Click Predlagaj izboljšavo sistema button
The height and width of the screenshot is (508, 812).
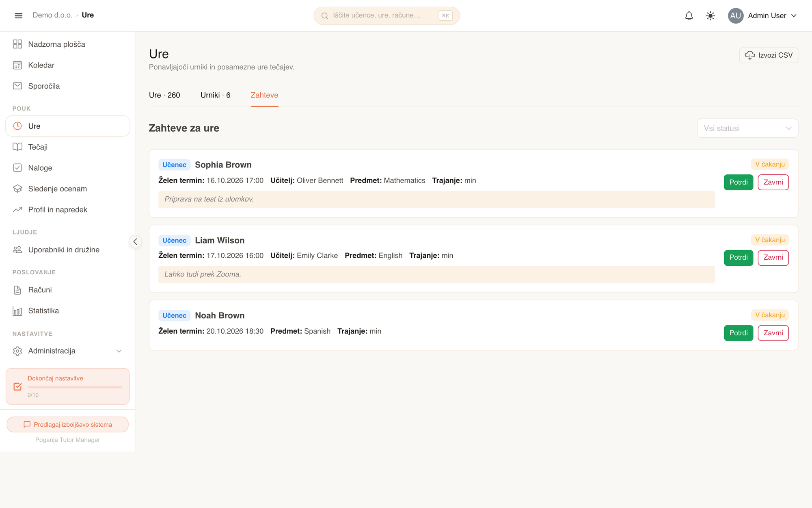click(x=67, y=424)
